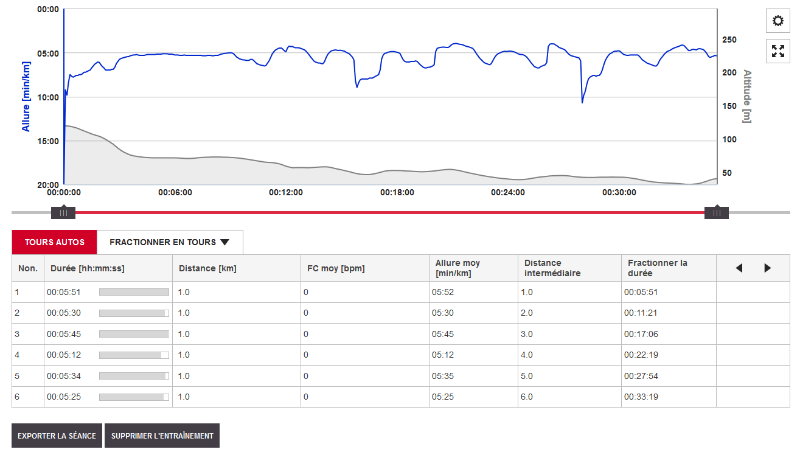Click Supprimer l'entraînement button

point(162,436)
